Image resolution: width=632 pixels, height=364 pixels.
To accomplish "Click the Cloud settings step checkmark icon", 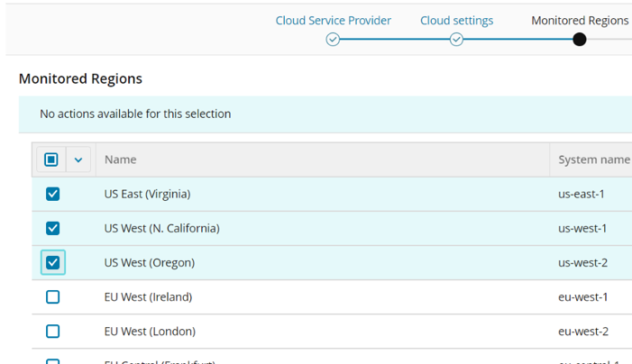I will tap(456, 40).
